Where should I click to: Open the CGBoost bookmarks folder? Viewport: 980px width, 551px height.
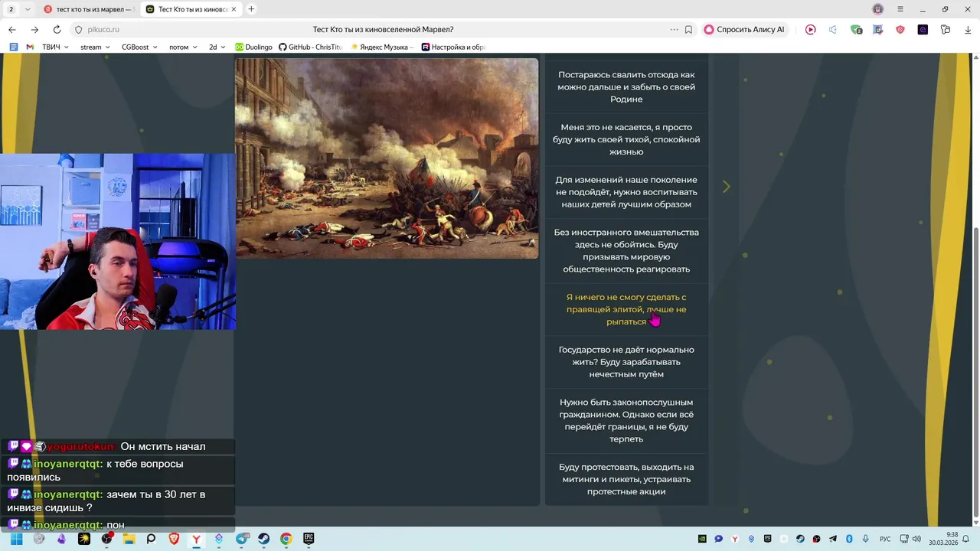click(139, 47)
